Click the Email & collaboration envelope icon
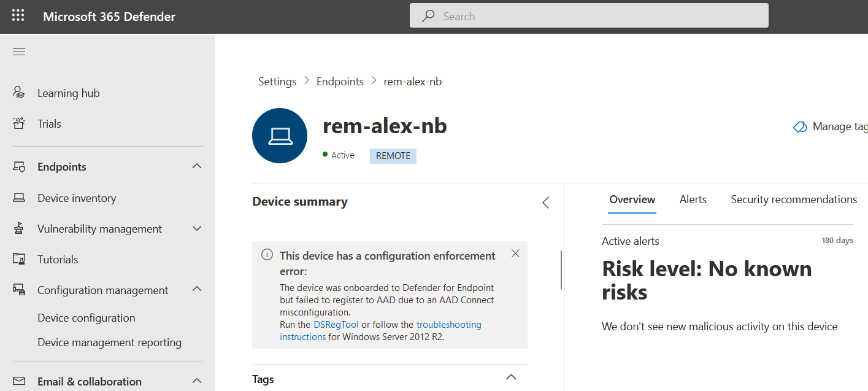Viewport: 868px width, 391px height. pyautogui.click(x=19, y=381)
